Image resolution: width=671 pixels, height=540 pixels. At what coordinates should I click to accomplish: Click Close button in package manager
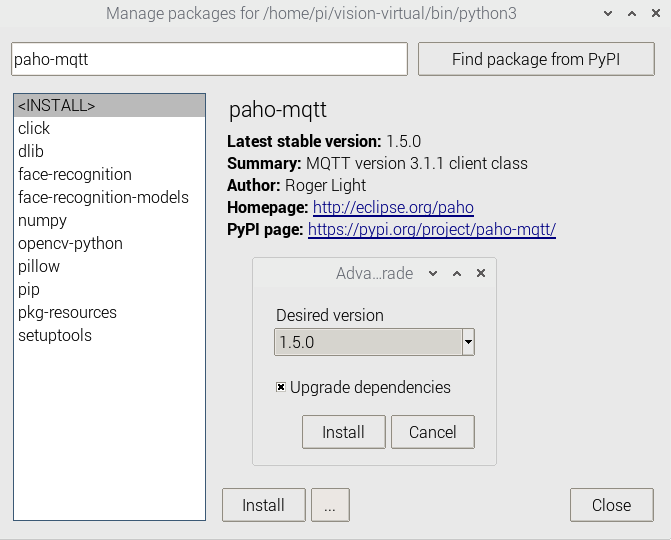tap(611, 505)
